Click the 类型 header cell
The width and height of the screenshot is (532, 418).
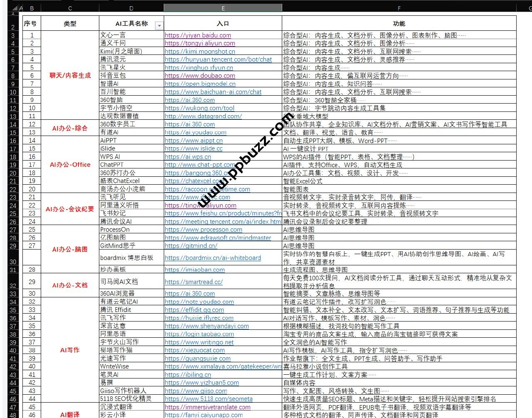[x=70, y=24]
